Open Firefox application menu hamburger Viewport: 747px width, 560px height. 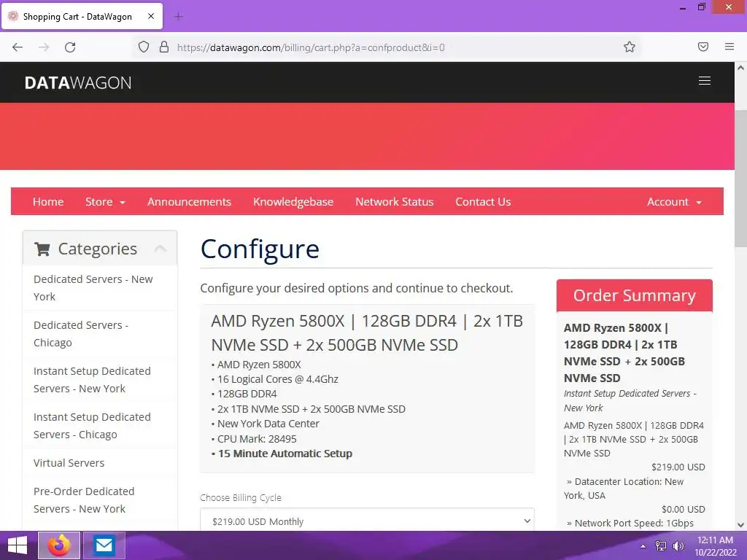click(729, 47)
